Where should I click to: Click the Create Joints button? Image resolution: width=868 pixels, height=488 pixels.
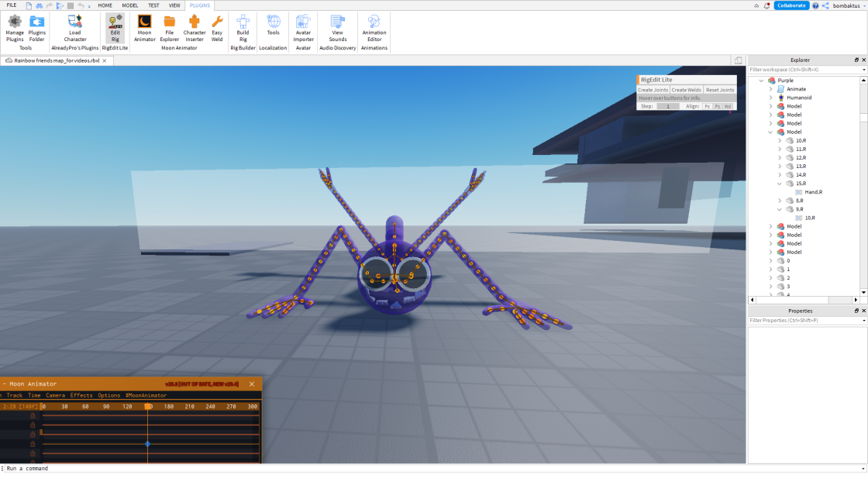coord(653,90)
